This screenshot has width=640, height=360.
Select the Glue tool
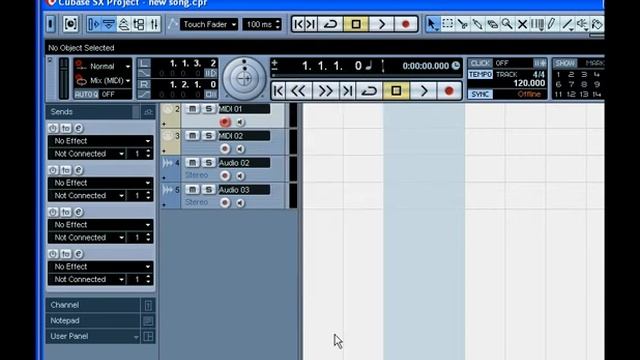477,24
